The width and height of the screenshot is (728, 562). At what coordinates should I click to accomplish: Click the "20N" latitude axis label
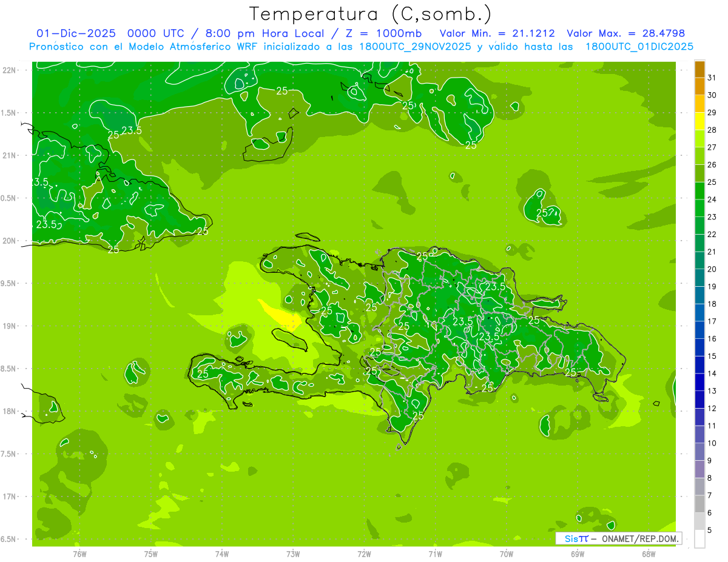click(x=9, y=241)
